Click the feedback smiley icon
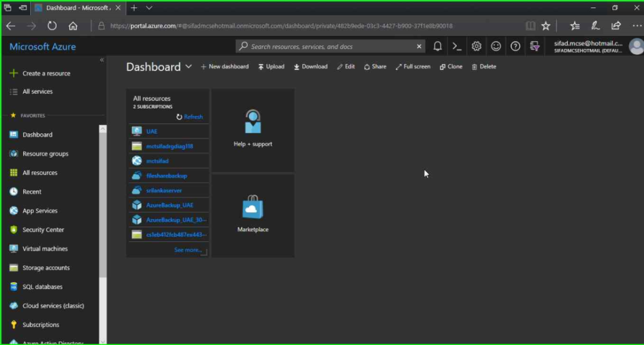 [496, 47]
